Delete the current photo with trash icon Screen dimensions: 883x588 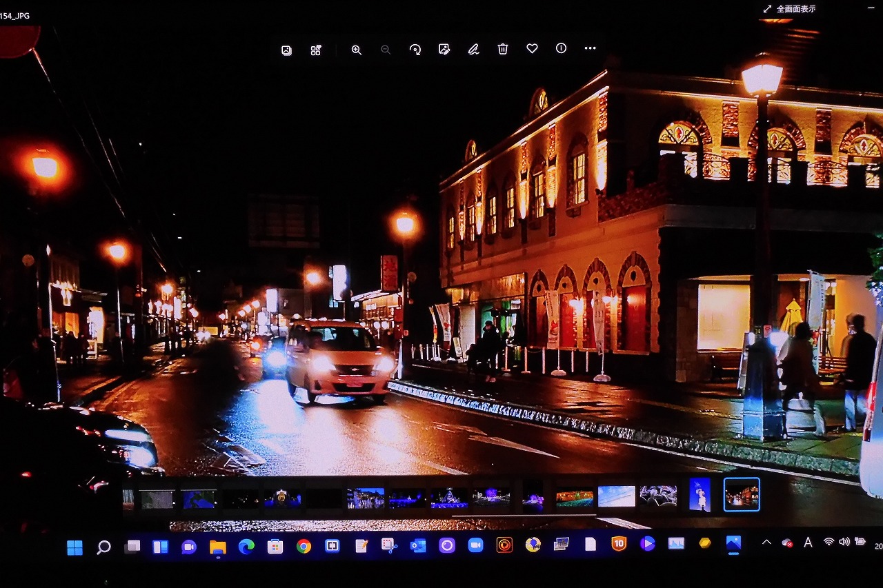tap(503, 49)
